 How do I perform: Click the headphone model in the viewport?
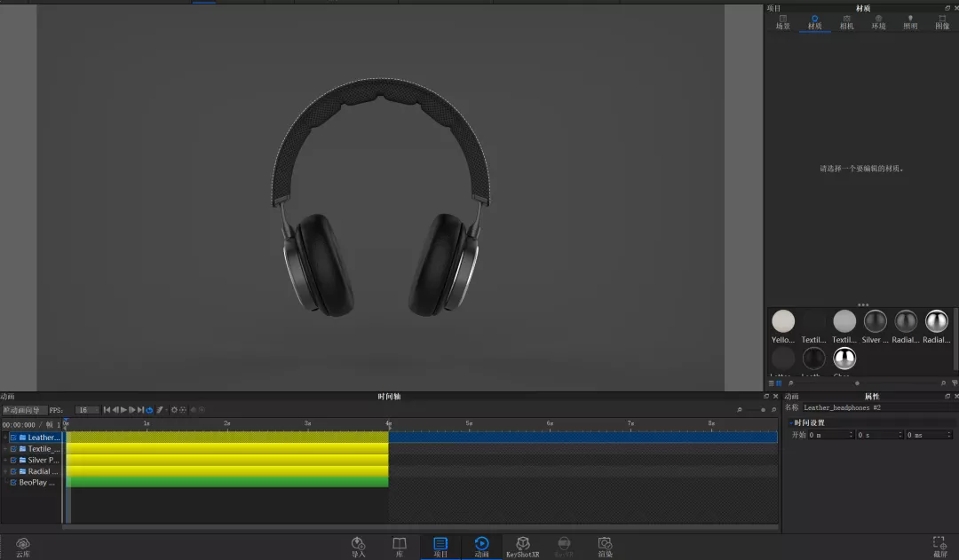(x=380, y=197)
